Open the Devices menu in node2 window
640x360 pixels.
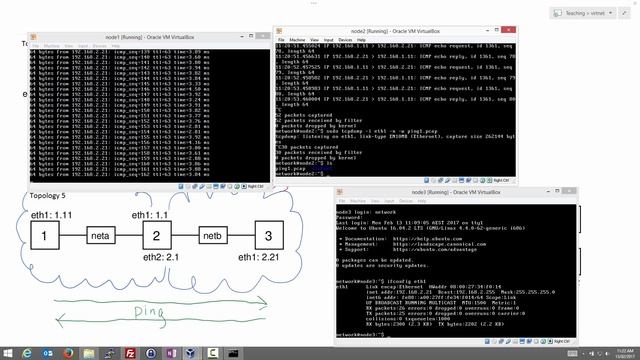click(x=345, y=40)
